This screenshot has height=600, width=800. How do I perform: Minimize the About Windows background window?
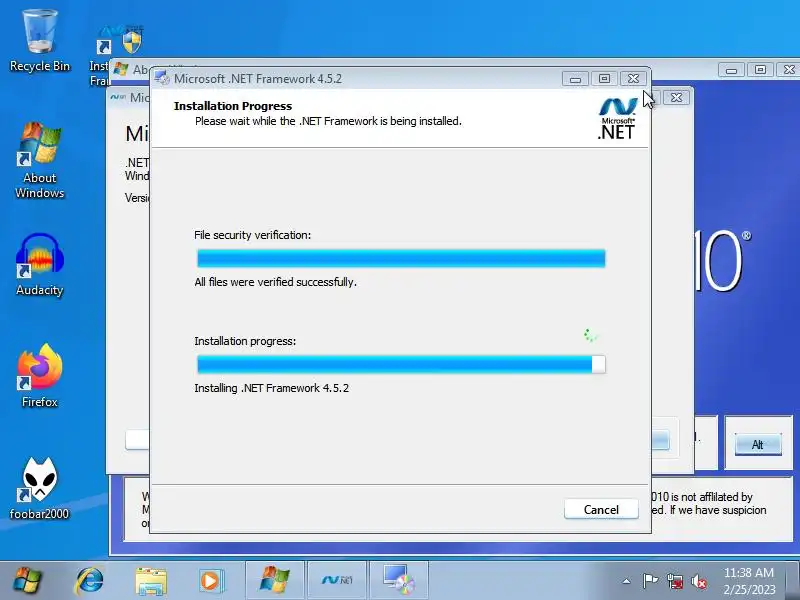(x=731, y=69)
